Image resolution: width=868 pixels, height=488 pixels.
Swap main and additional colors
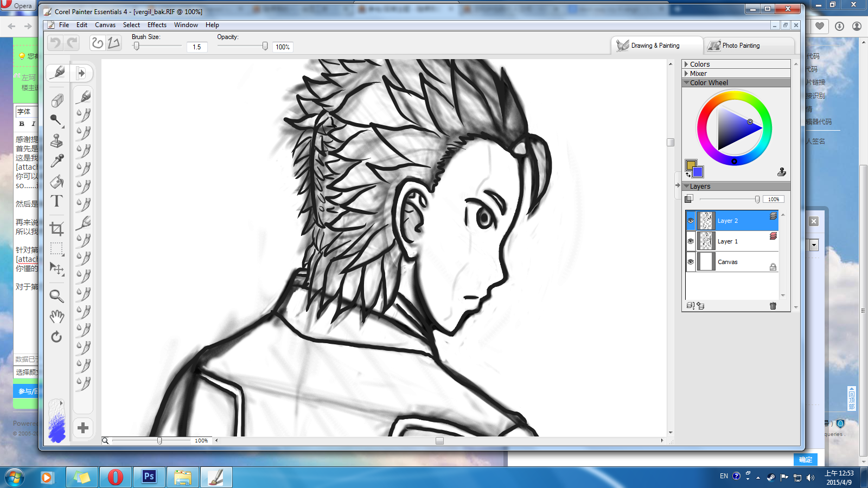click(688, 175)
